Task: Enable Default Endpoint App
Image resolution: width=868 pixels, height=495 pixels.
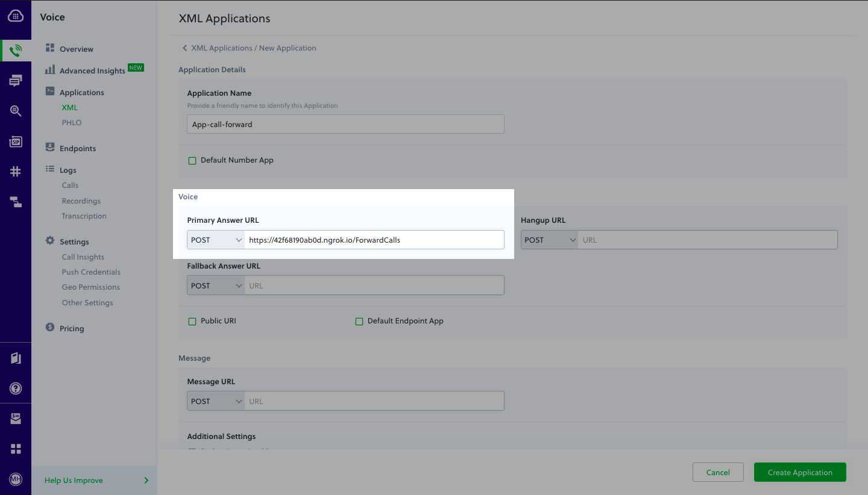Action: (359, 321)
